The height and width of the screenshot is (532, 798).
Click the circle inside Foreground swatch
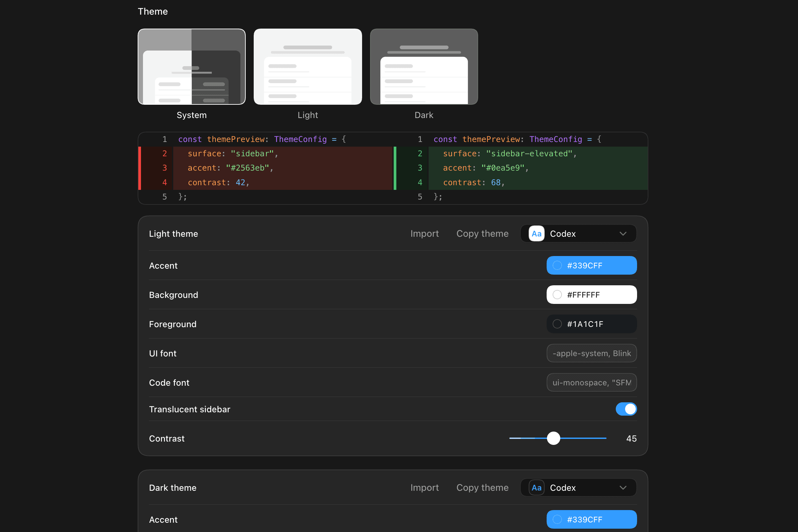click(557, 324)
